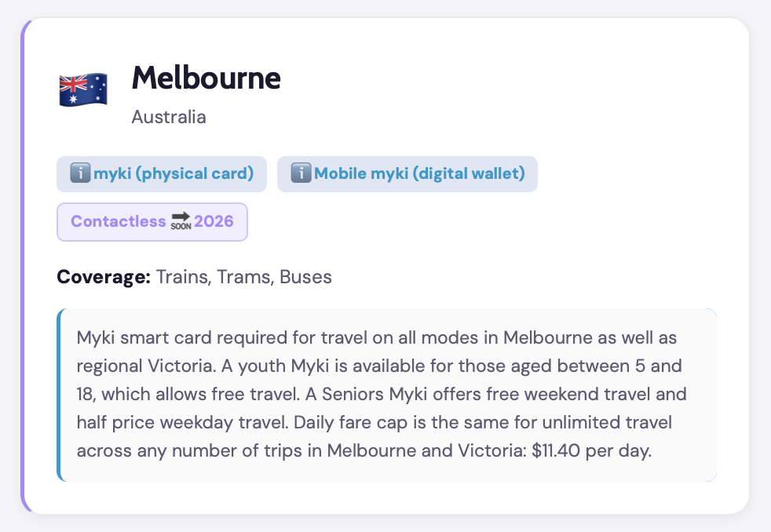Click the info icon on Mobile myki badge

coord(301,173)
